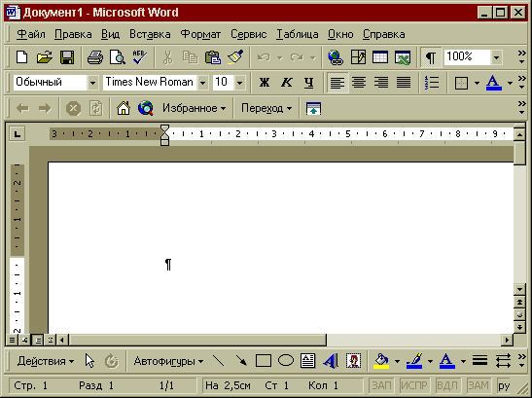Screen dimensions: 532x398
Task: Click the horizontal scrollbar right arrow
Action: tap(508, 340)
